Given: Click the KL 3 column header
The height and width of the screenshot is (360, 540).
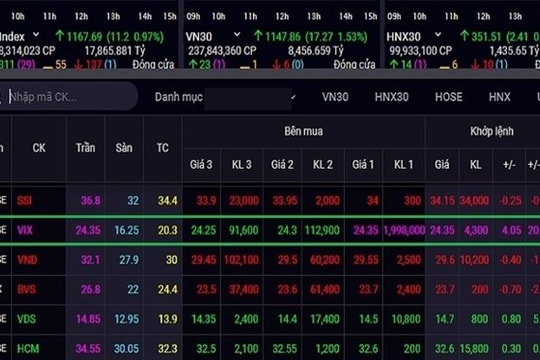Looking at the screenshot, I should [241, 165].
